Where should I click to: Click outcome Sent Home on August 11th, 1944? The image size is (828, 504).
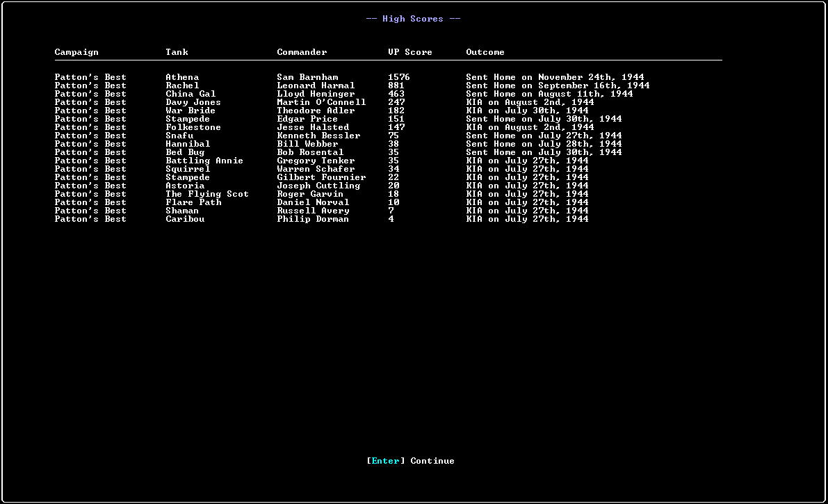click(x=549, y=94)
